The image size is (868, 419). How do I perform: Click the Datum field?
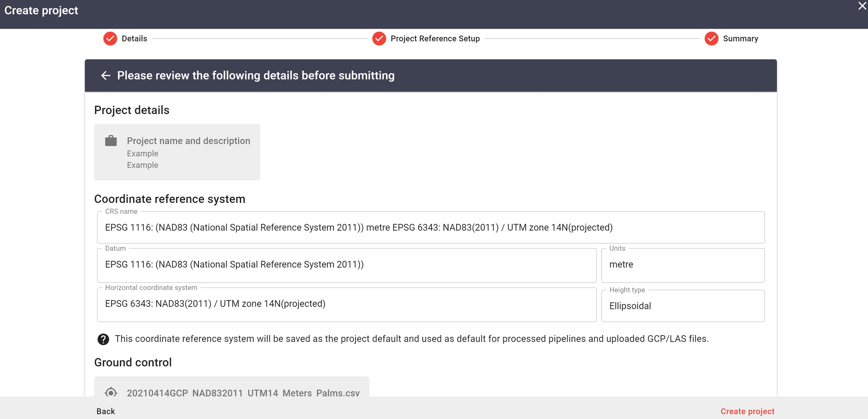347,265
